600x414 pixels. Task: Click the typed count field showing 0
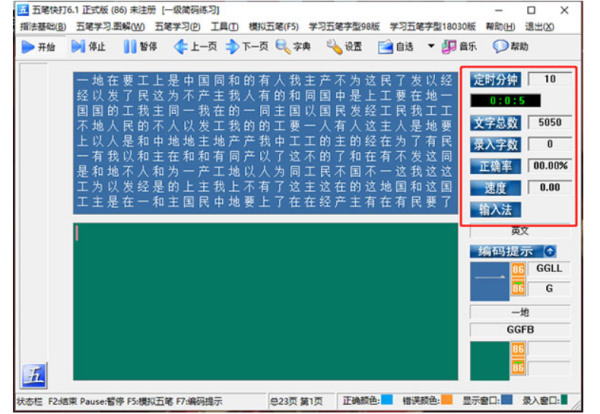tap(550, 144)
